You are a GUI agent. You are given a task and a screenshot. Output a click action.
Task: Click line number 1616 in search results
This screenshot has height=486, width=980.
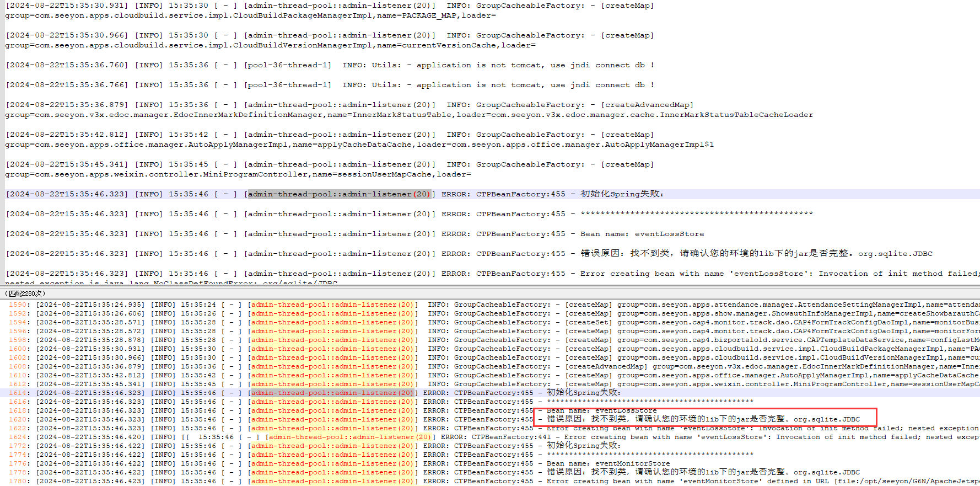pos(18,402)
